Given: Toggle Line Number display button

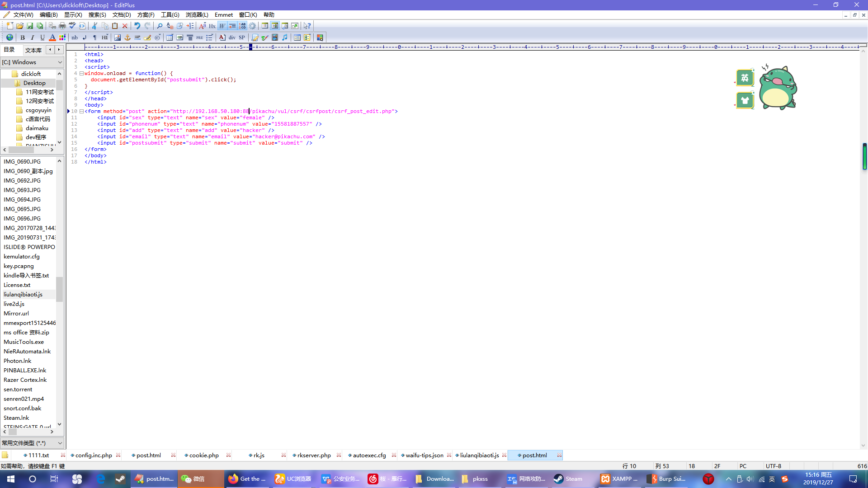Looking at the screenshot, I should click(x=242, y=26).
